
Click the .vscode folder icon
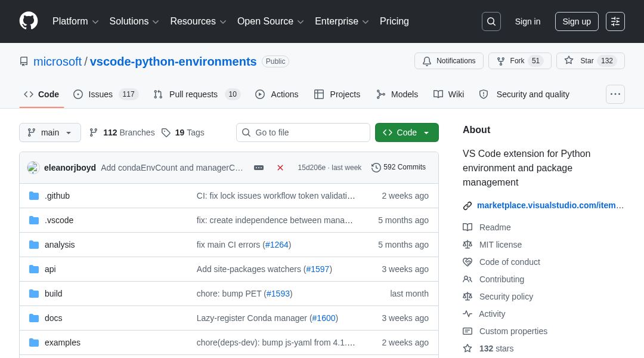(x=34, y=220)
